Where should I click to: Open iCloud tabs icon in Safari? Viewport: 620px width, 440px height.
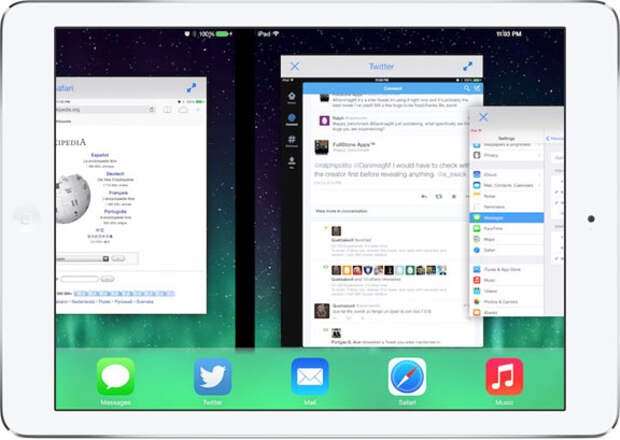[183, 110]
